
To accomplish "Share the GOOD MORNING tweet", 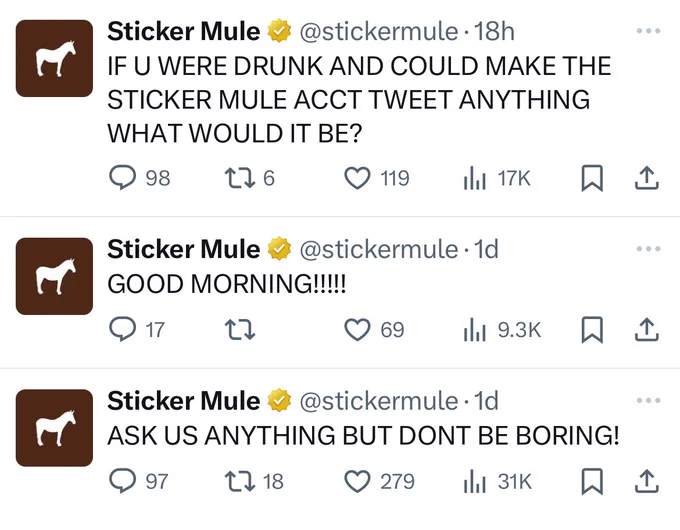I will (647, 330).
